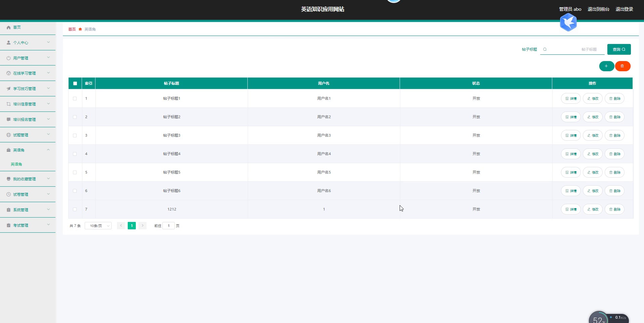644x323 pixels.
Task: Click 退出登录 link
Action: pos(624,9)
